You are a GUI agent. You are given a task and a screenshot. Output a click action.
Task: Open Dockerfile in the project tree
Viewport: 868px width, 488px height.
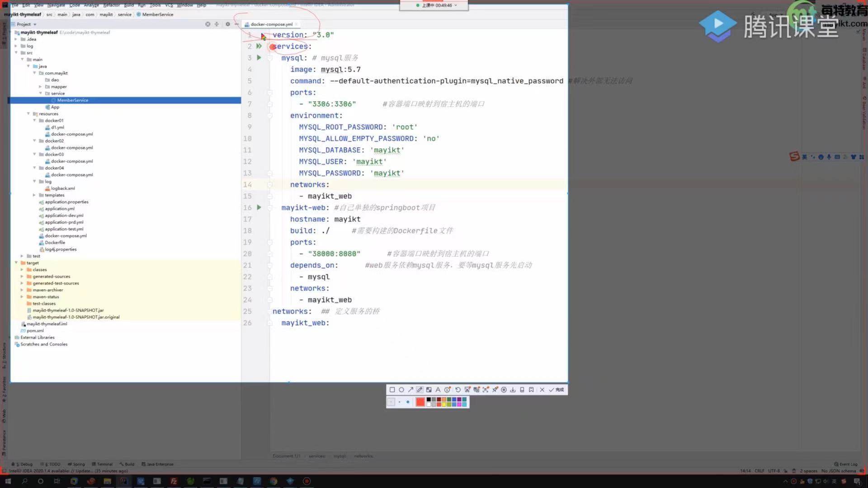click(55, 243)
